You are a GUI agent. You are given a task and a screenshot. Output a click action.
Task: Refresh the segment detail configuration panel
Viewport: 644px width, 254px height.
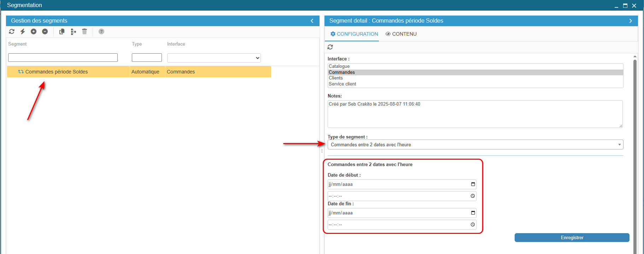click(x=330, y=47)
